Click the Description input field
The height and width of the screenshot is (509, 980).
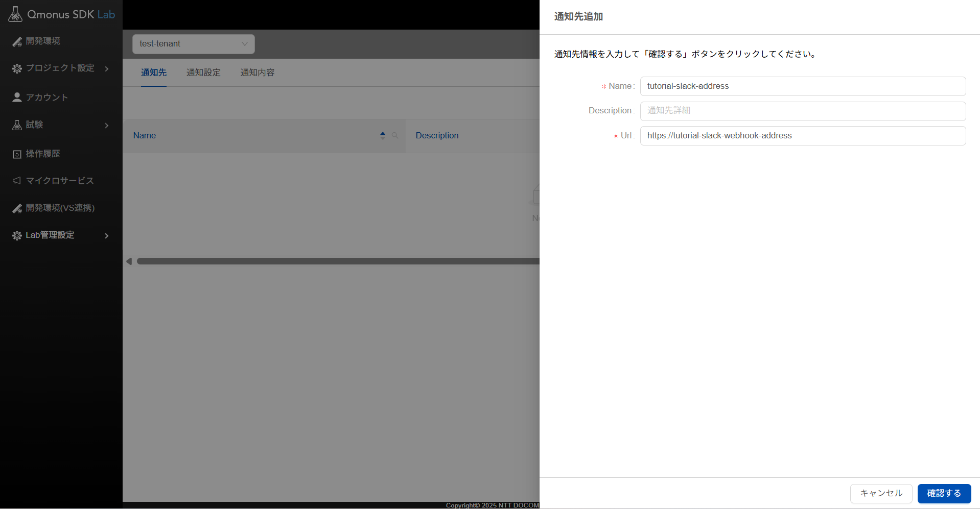(802, 111)
